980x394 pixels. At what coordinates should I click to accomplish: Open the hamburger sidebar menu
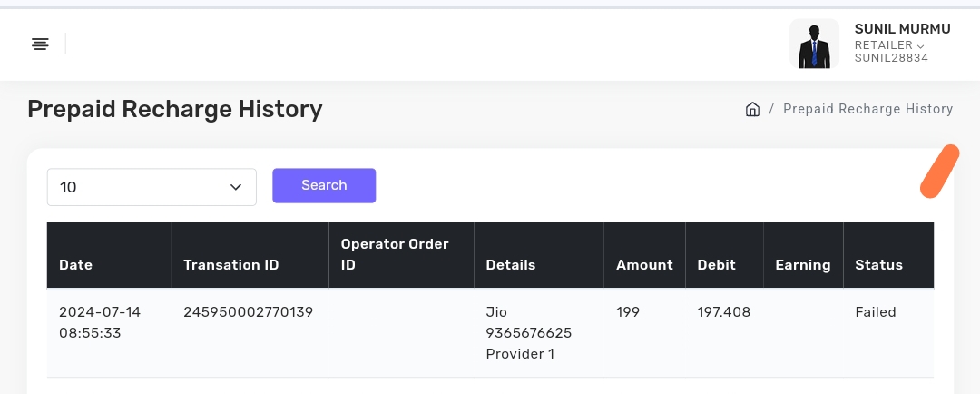pos(40,44)
